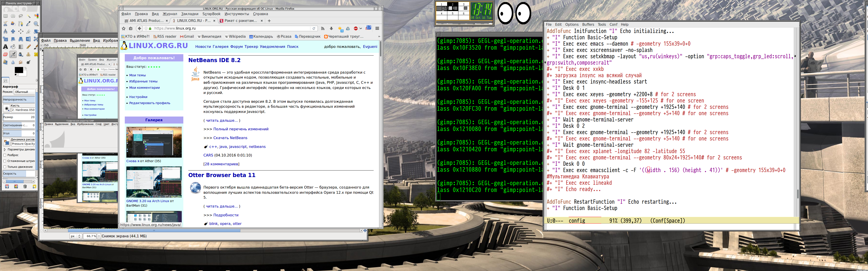Select GIMP Eraser tool
Image resolution: width=868 pixels, height=271 pixels.
pos(5,54)
